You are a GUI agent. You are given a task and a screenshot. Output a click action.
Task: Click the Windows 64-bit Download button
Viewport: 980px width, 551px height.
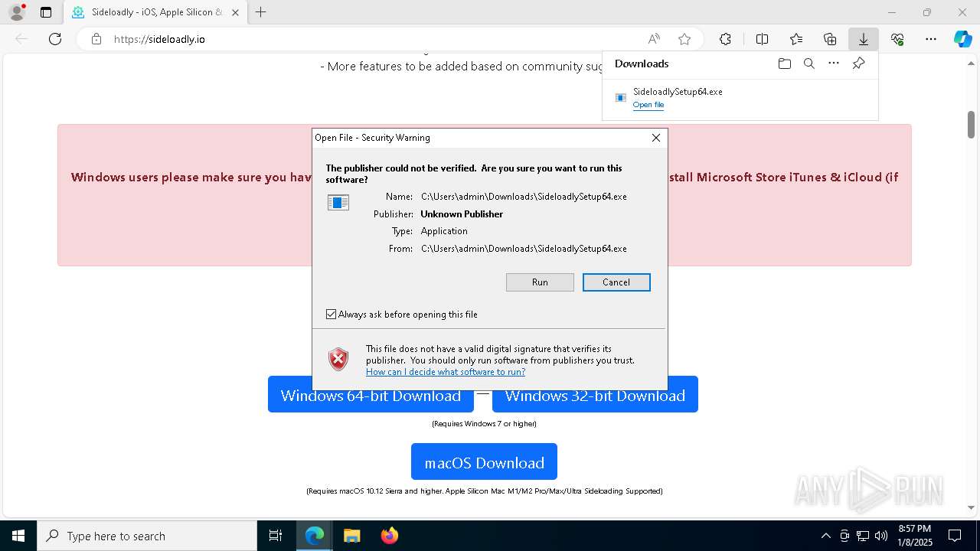click(x=371, y=396)
